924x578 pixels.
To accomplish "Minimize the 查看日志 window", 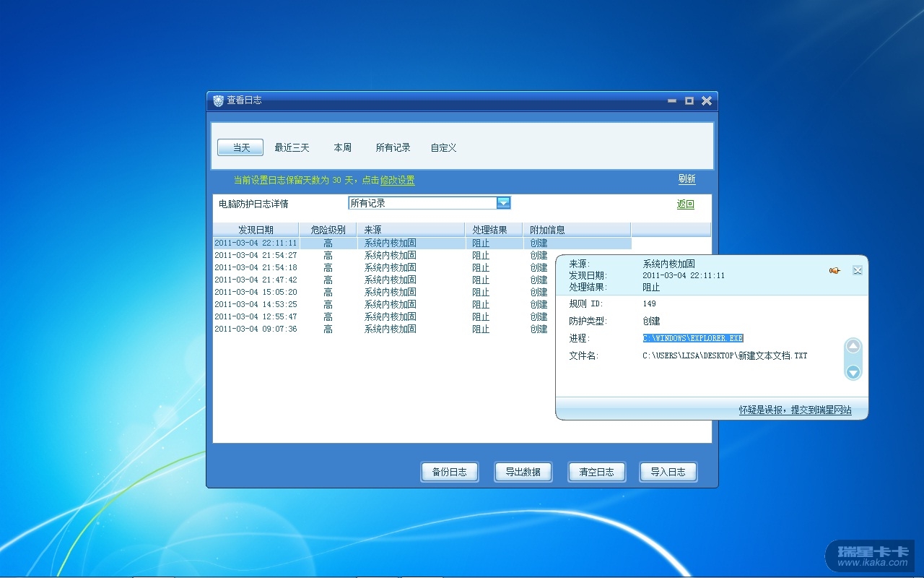I will (x=672, y=101).
